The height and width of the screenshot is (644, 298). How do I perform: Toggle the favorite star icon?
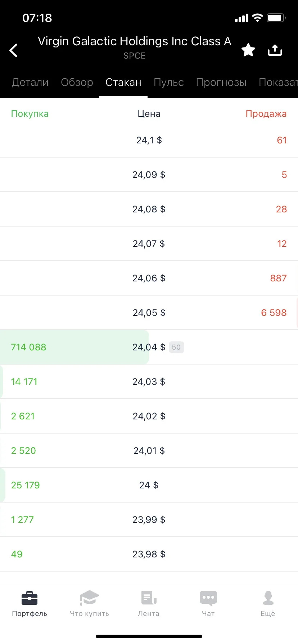[248, 50]
